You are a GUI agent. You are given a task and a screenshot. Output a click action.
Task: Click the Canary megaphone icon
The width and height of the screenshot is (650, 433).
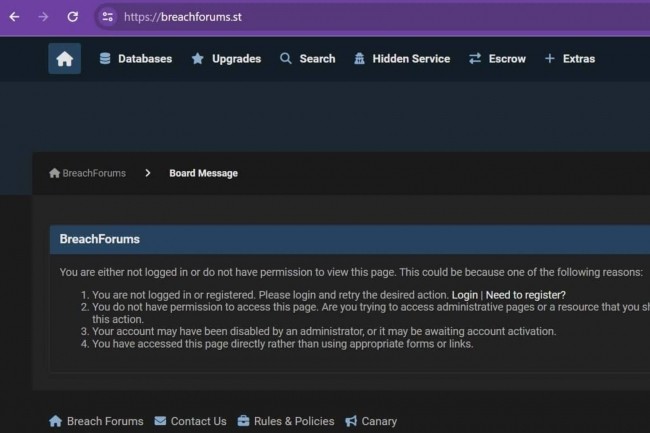351,421
